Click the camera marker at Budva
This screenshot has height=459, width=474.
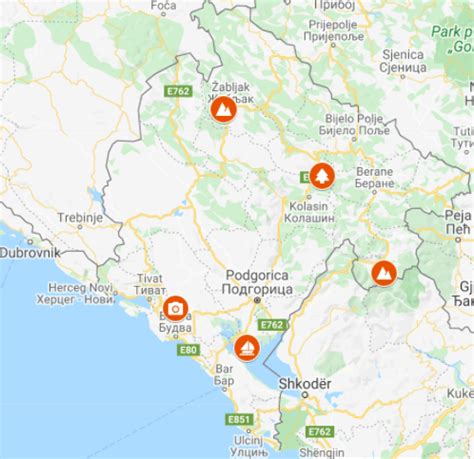(x=175, y=309)
